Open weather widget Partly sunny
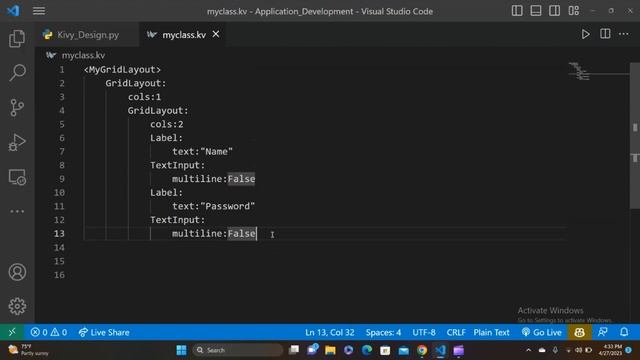The width and height of the screenshot is (640, 360). tap(28, 350)
